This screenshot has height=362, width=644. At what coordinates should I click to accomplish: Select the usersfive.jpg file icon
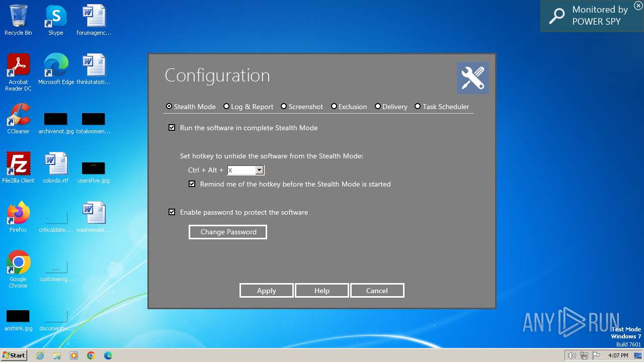93,172
